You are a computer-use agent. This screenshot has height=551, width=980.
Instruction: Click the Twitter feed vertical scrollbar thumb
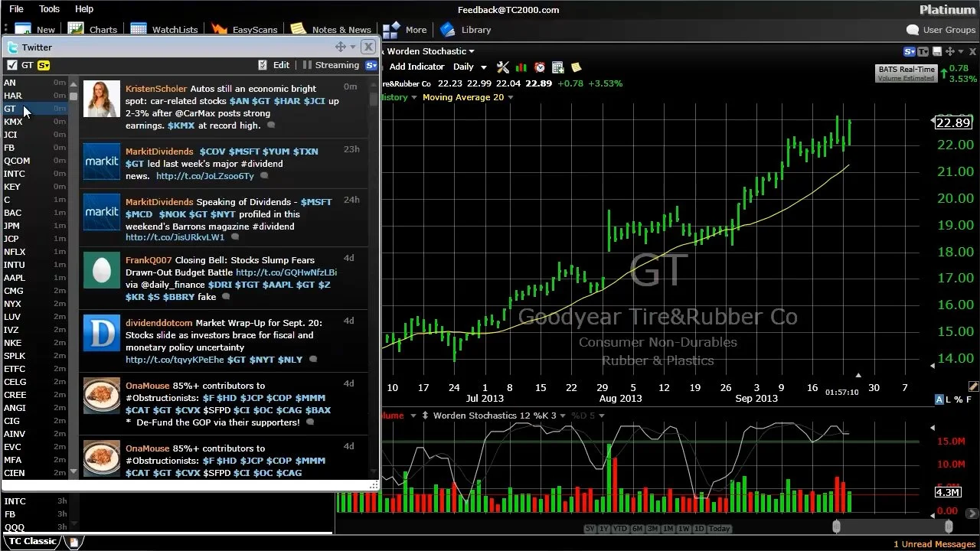click(x=374, y=99)
